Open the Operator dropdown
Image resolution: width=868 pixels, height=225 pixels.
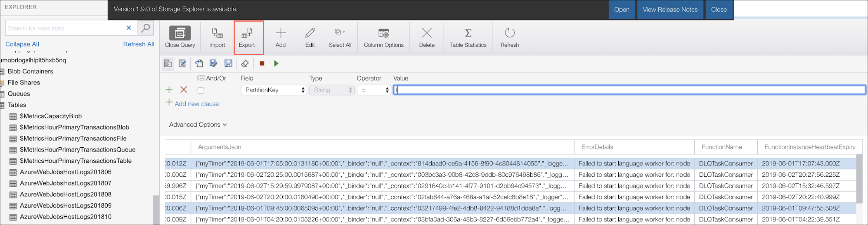(373, 90)
